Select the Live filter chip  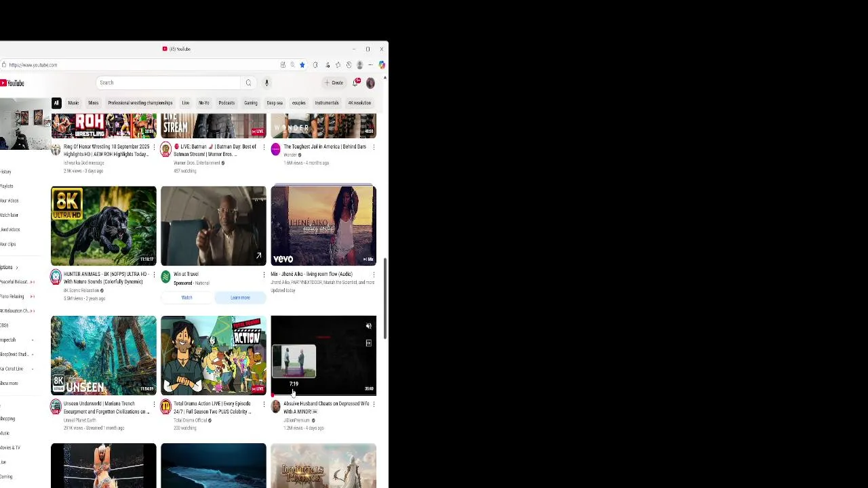click(x=186, y=103)
